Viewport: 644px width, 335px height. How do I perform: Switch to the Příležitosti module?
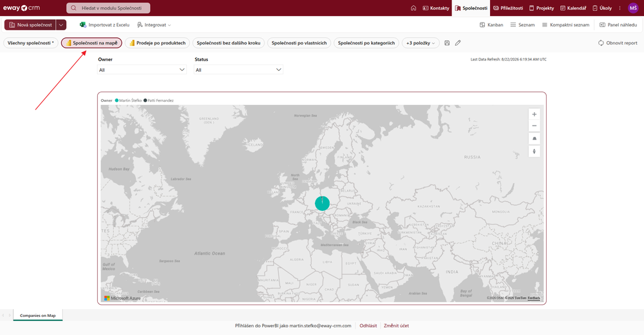(508, 8)
